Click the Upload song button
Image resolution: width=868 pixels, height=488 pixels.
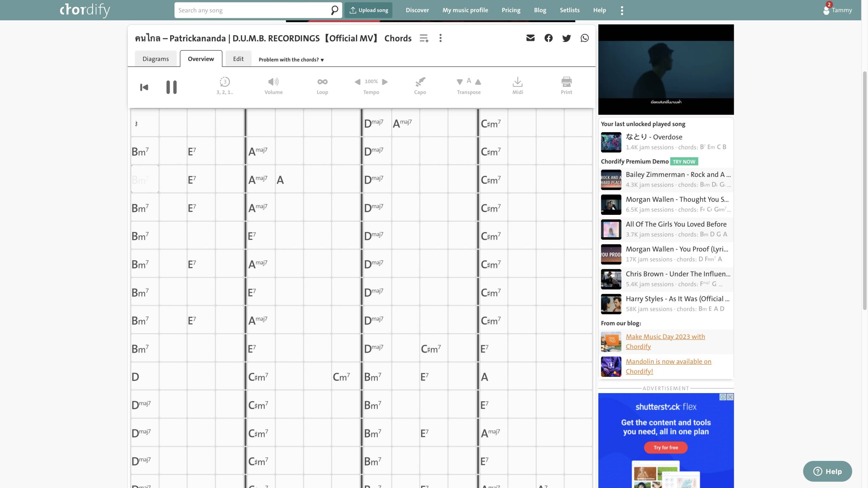pyautogui.click(x=369, y=10)
